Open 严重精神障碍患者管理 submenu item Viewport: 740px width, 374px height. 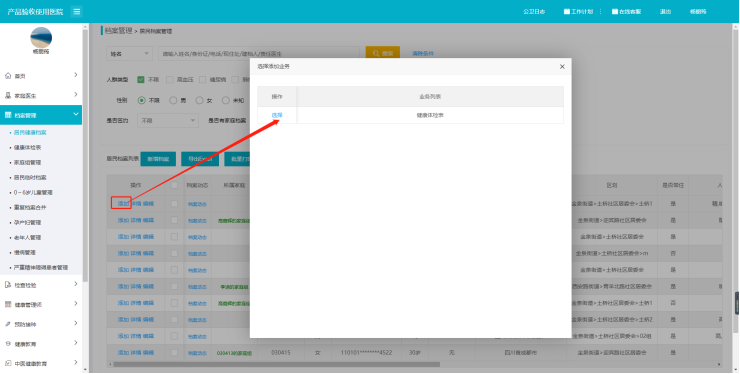tap(41, 268)
